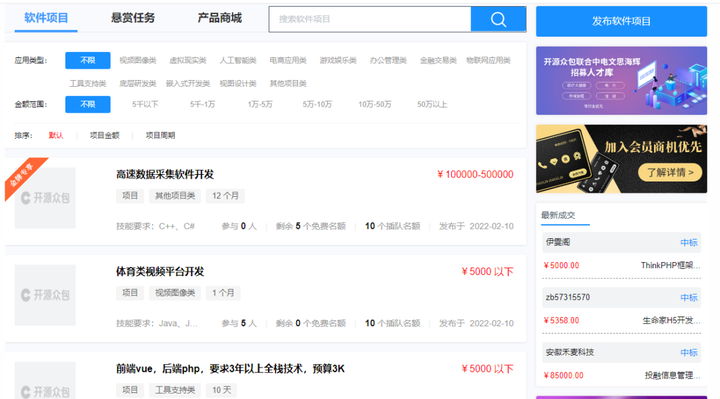The image size is (720, 399).
Task: Click the 1 个月 duration tag
Action: coord(223,293)
